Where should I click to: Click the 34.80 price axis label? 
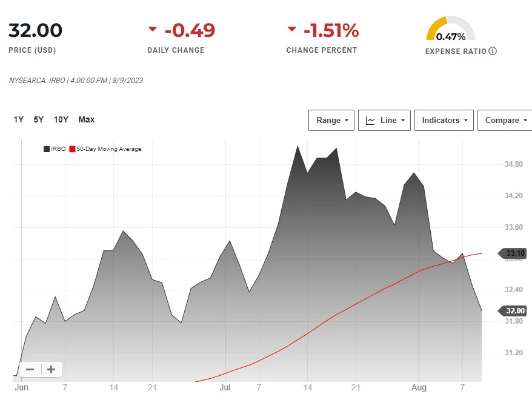point(514,164)
